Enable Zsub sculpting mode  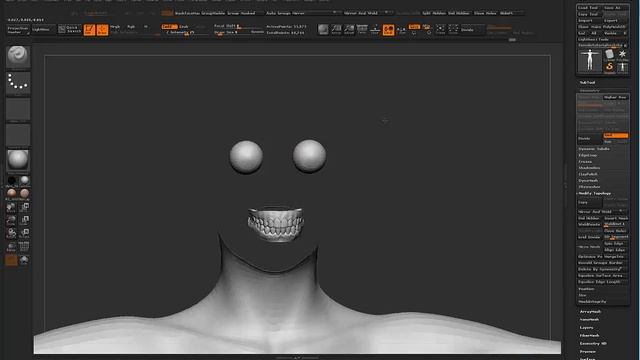point(184,27)
